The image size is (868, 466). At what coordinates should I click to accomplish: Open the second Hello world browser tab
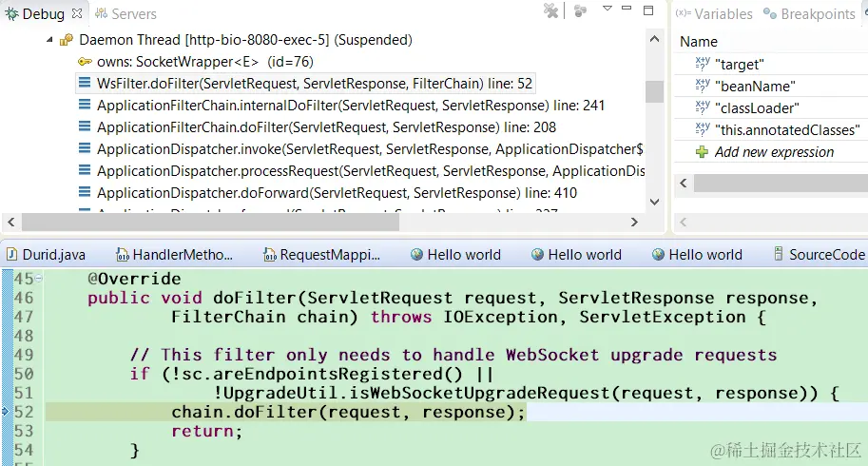(x=576, y=255)
